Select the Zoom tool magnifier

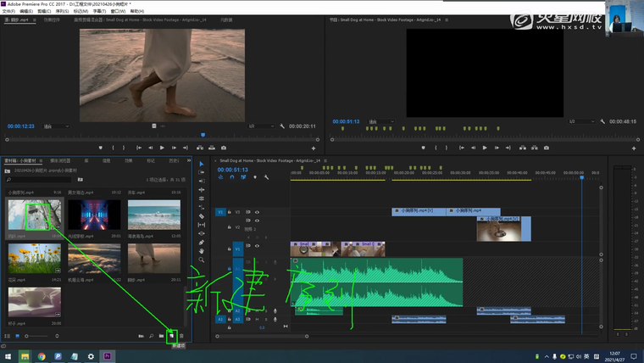(202, 260)
